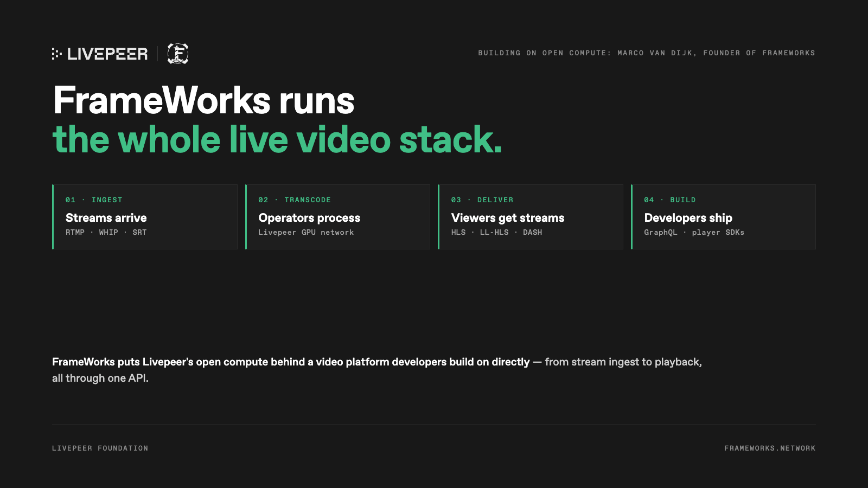Click the 'all through one API.' text
868x488 pixels.
click(100, 378)
